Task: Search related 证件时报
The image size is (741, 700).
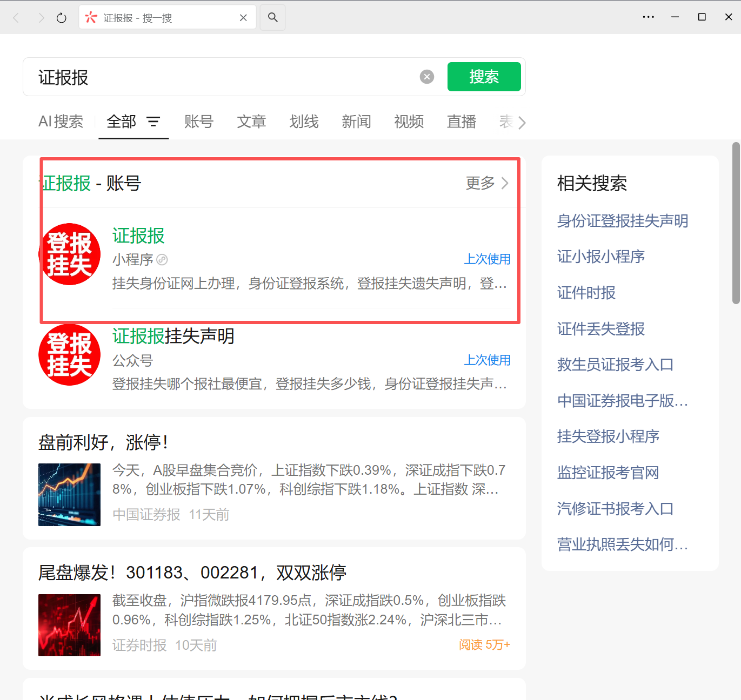Action: point(586,293)
